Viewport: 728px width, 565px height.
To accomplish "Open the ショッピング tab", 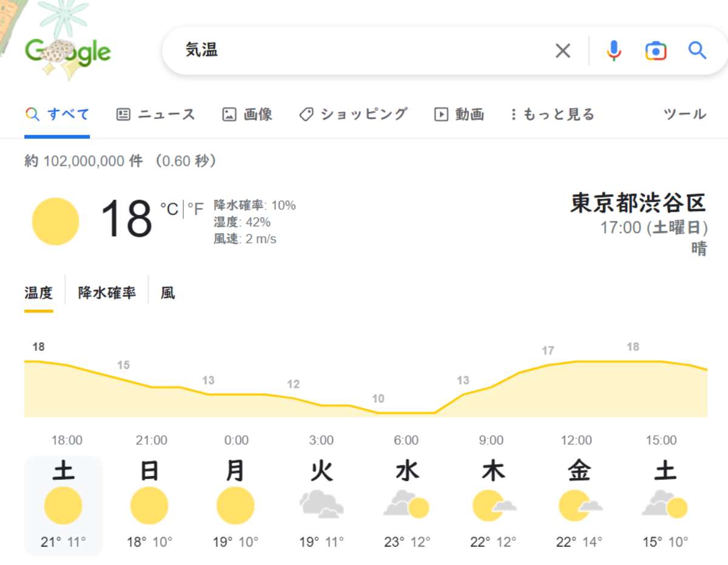I will (354, 114).
